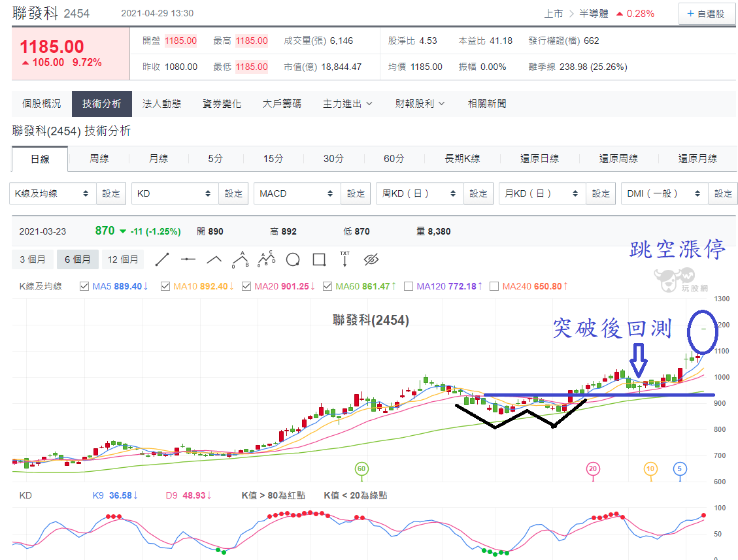Switch to the 長期K線 tab
The width and height of the screenshot is (738, 560).
click(463, 159)
